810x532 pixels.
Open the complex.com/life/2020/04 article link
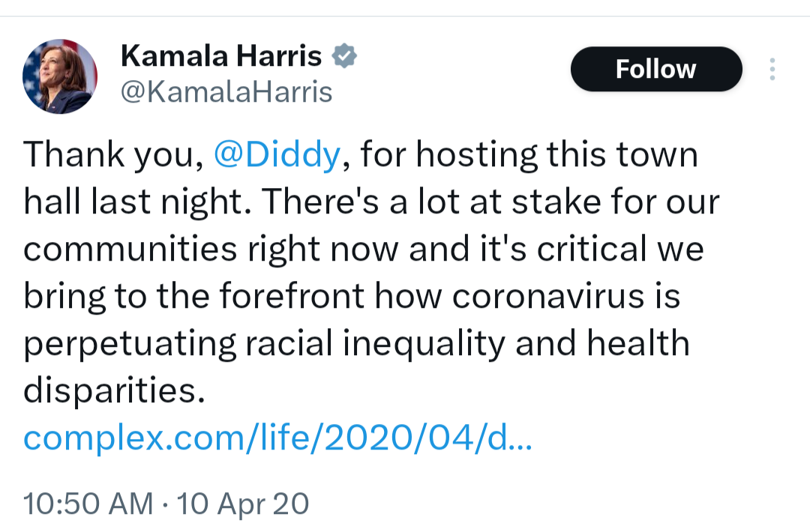coord(277,438)
